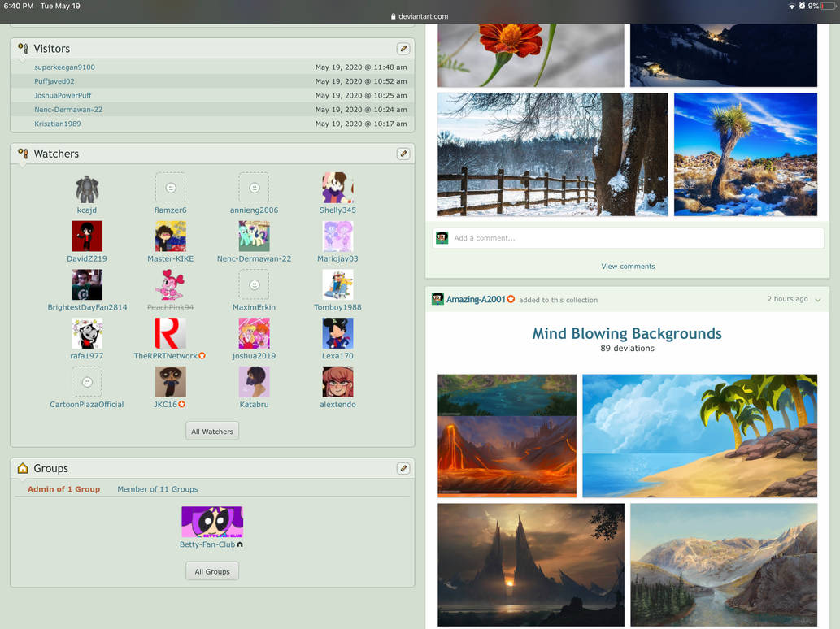Screen dimensions: 840x629
Task: Open the tropical beach palm thumbnail
Action: point(699,436)
